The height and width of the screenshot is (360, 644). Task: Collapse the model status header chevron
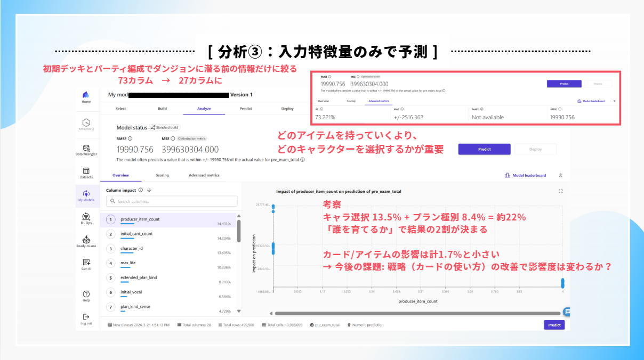(560, 175)
